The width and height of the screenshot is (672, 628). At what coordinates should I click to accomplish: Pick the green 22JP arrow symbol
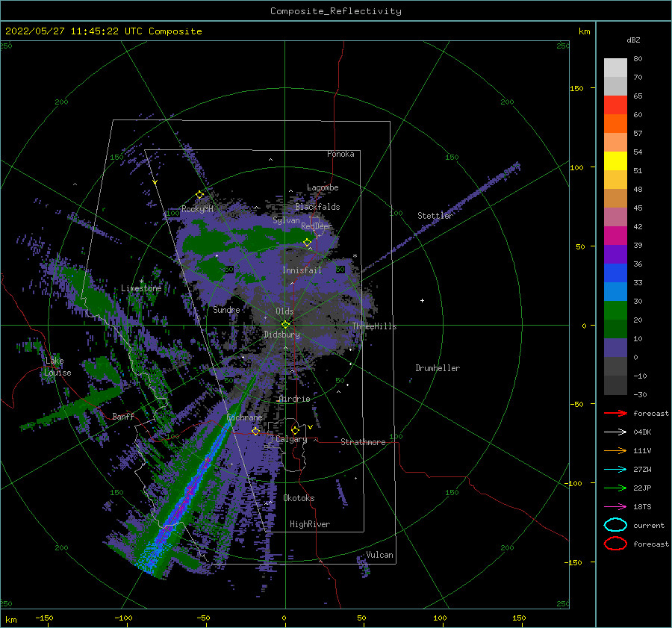click(615, 488)
